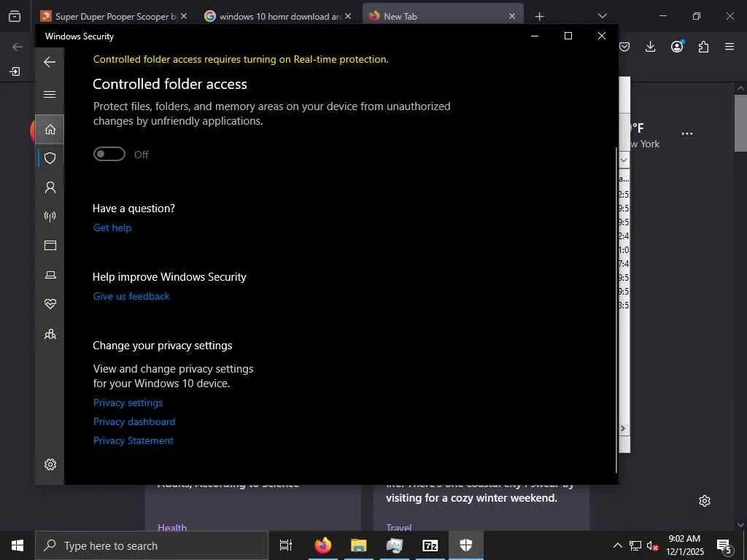Open the notification action center
The height and width of the screenshot is (560, 747).
(724, 545)
